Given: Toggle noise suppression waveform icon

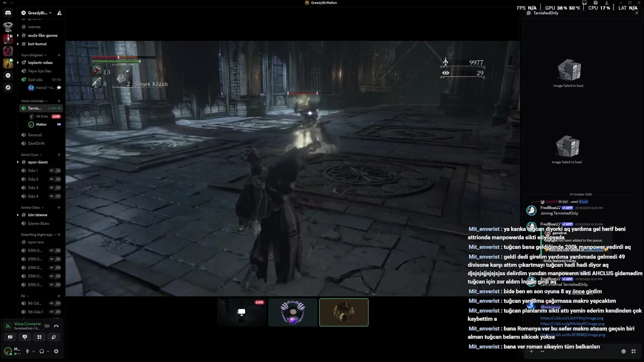Looking at the screenshot, I should tap(47, 326).
